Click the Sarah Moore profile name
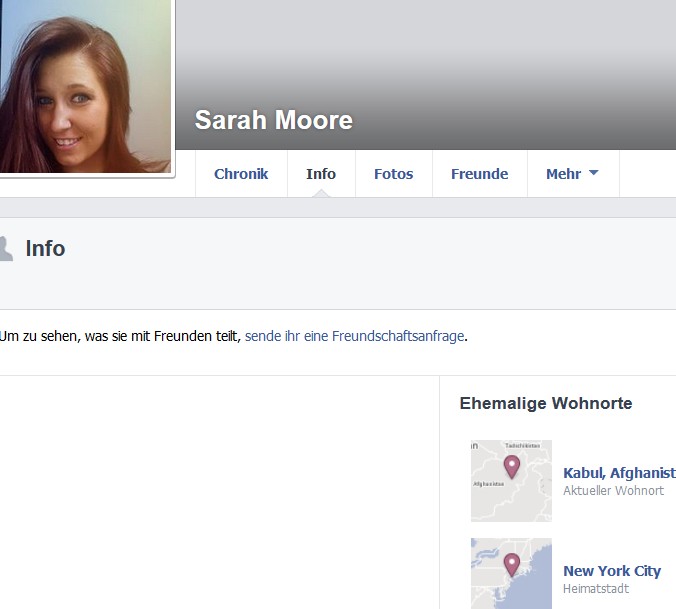This screenshot has height=609, width=676. (x=274, y=120)
